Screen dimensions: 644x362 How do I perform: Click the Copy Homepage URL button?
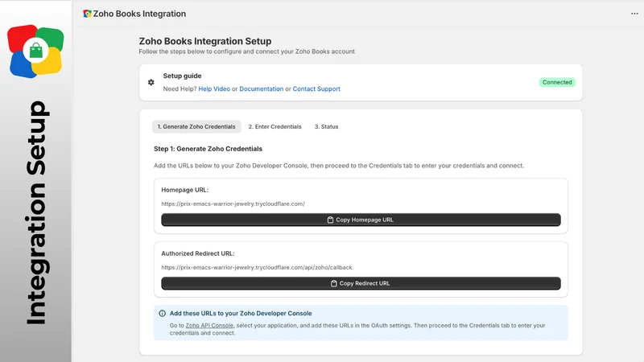(x=361, y=220)
